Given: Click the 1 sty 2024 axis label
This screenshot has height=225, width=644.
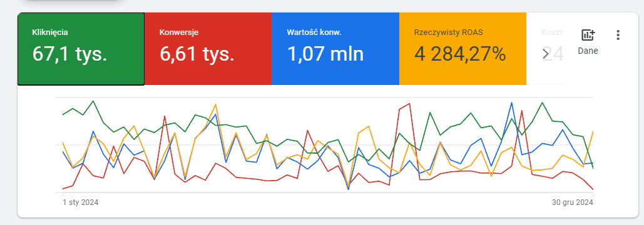Looking at the screenshot, I should coord(81,202).
